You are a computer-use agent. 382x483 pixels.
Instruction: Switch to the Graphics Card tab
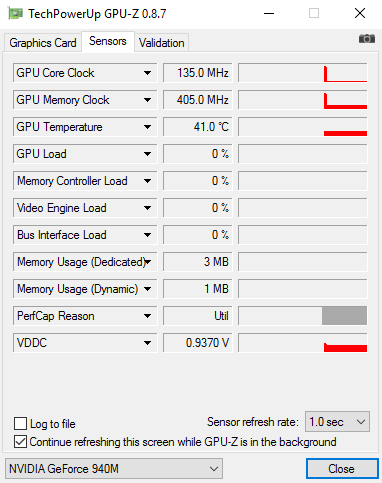pyautogui.click(x=43, y=43)
